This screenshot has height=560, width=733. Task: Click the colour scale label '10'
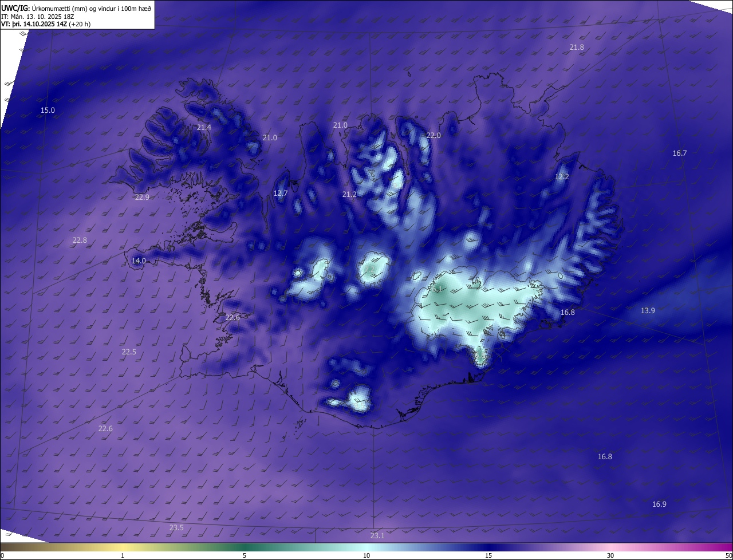366,555
